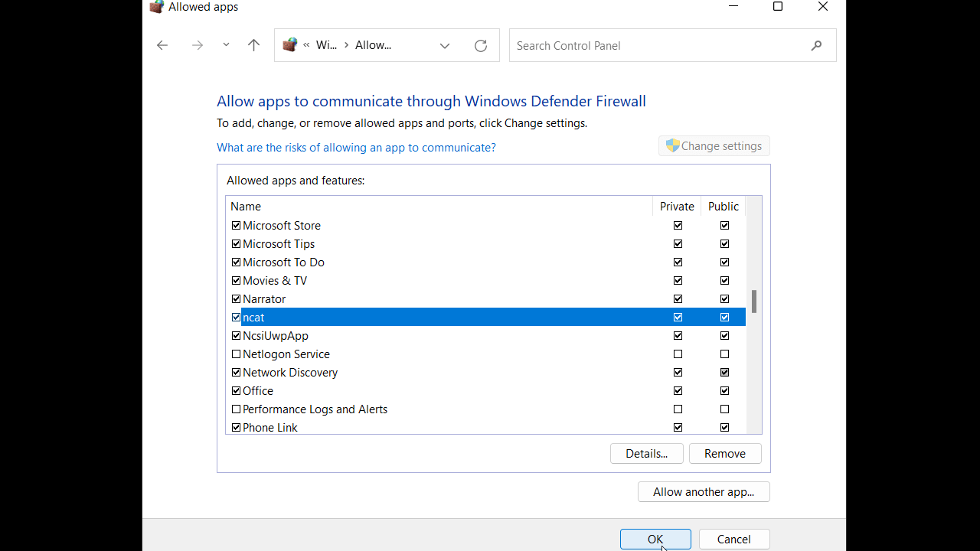
Task: Navigate up one level with the up arrow
Action: (x=253, y=45)
